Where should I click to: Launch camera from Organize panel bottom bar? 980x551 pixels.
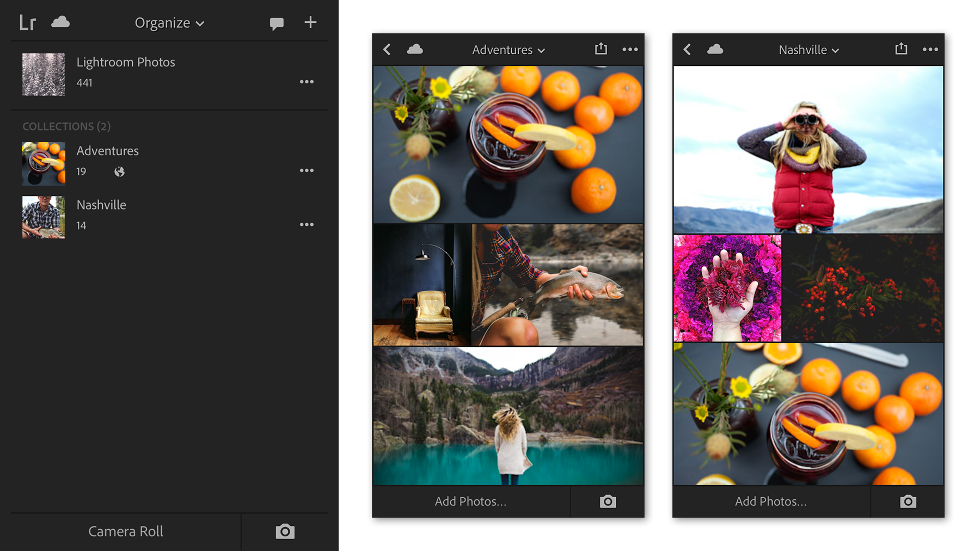pyautogui.click(x=285, y=531)
